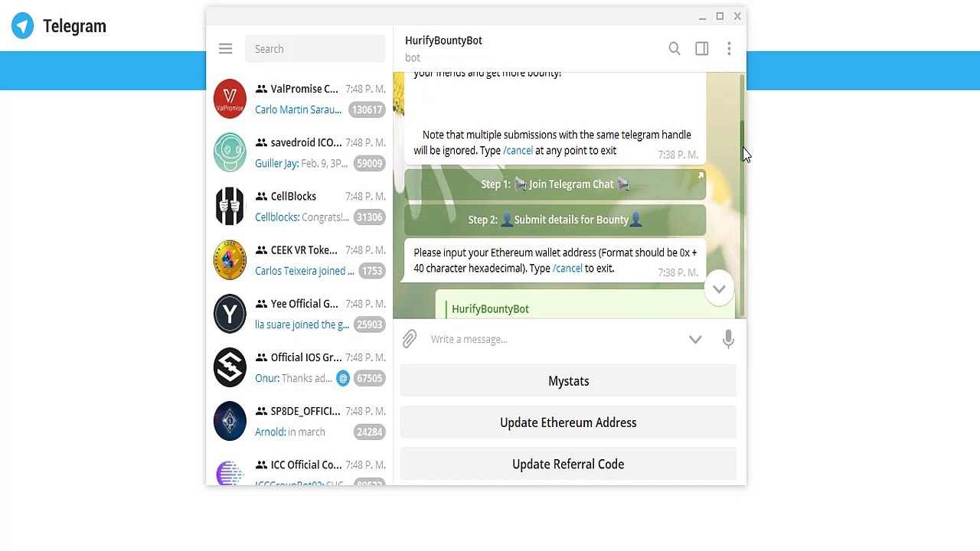Click the 59009 unread badge
This screenshot has width=980, height=551.
click(x=369, y=163)
